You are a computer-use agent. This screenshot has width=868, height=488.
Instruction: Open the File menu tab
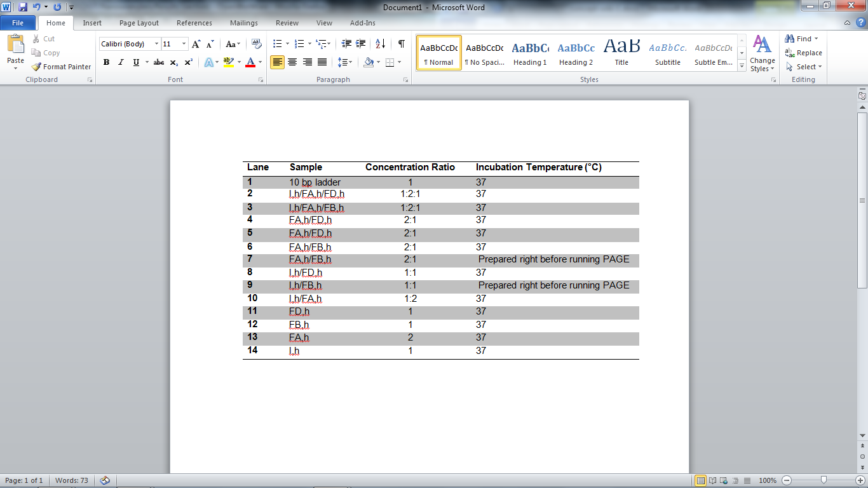18,23
